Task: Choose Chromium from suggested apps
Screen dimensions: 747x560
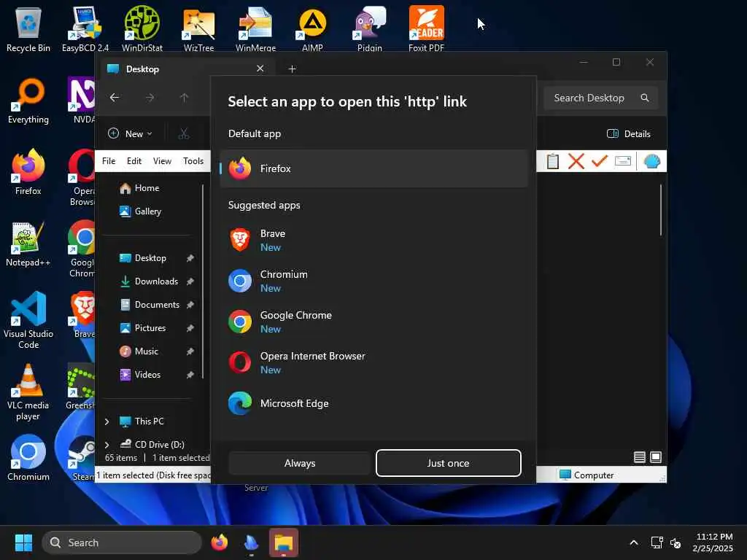Action: tap(373, 281)
